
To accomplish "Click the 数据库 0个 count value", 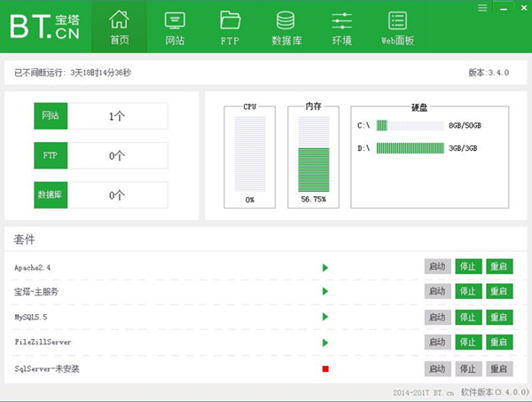I will tap(117, 195).
